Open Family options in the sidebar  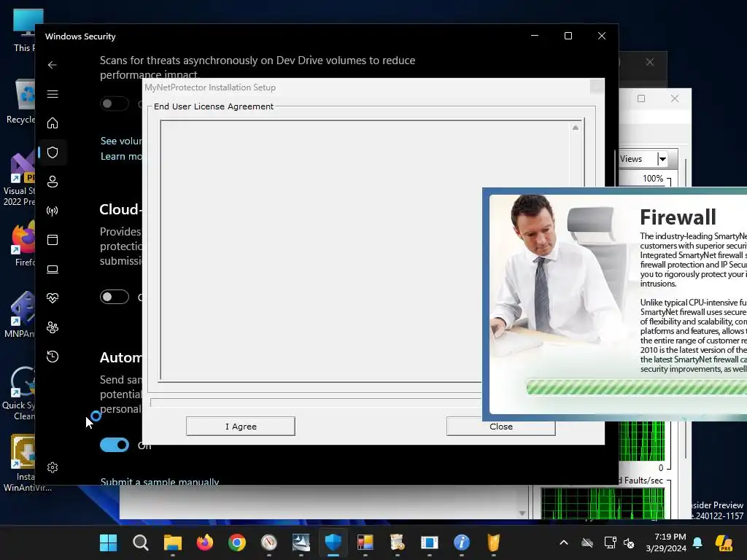pyautogui.click(x=53, y=327)
